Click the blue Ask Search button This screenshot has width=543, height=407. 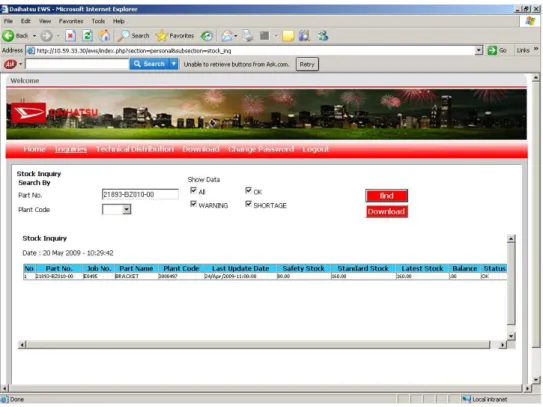tap(150, 64)
